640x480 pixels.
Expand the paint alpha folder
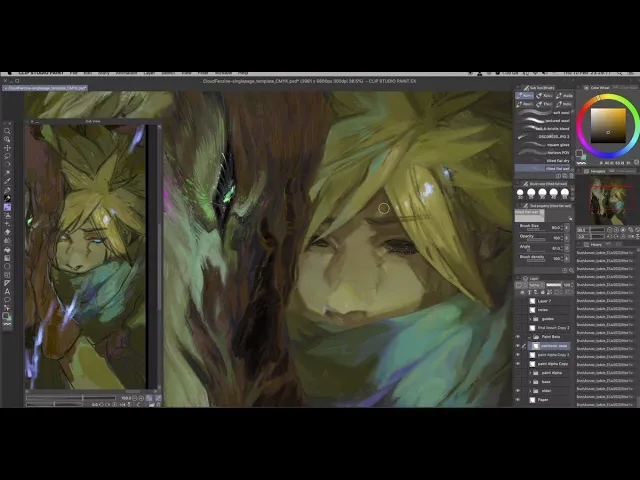[530, 373]
